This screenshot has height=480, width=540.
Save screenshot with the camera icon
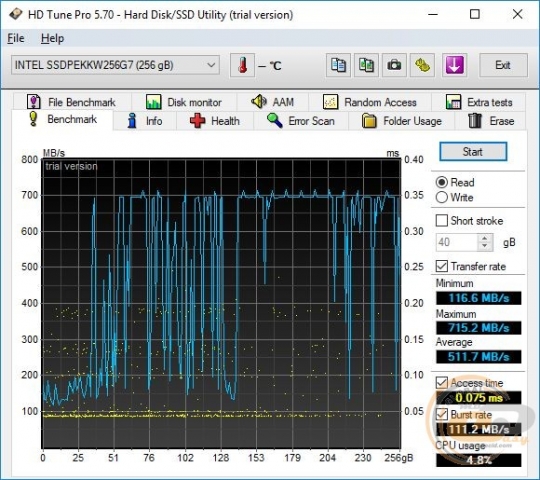tap(394, 65)
